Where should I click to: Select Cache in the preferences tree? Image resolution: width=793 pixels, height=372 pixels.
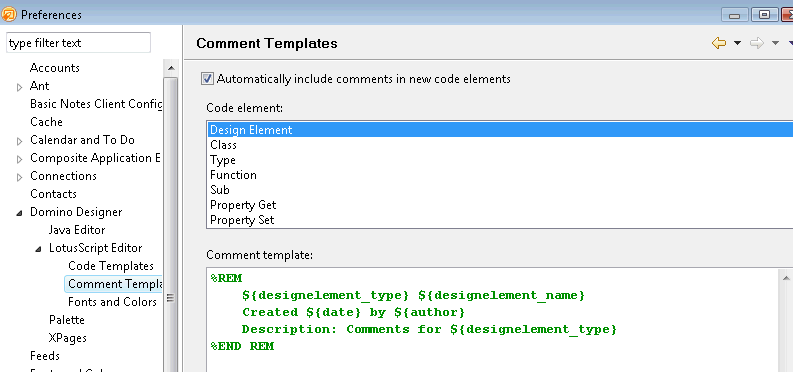click(47, 122)
